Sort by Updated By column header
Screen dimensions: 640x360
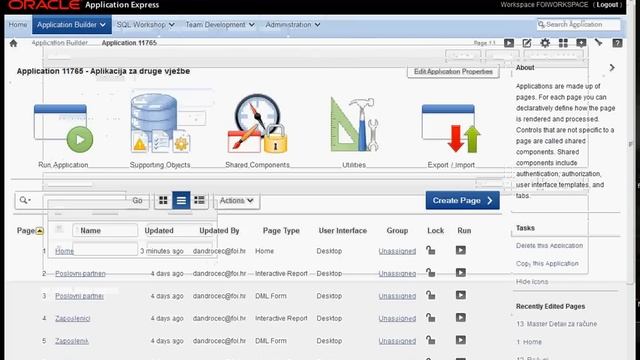[219, 231]
